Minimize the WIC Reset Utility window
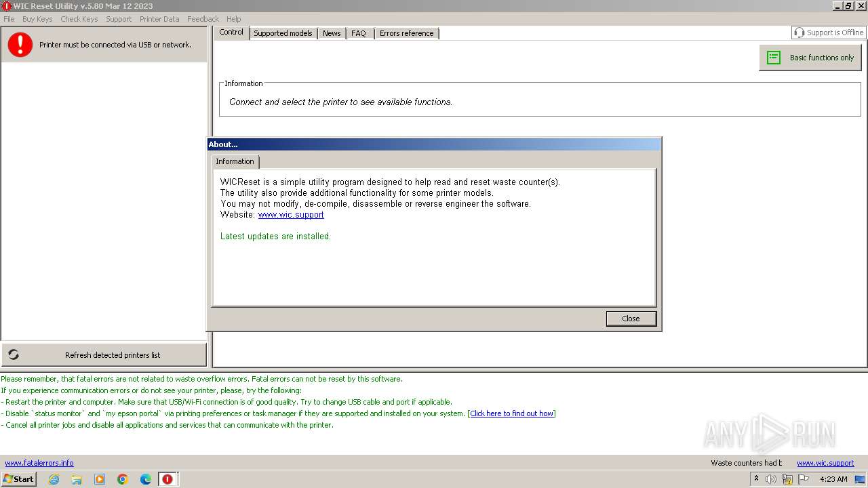 point(838,6)
